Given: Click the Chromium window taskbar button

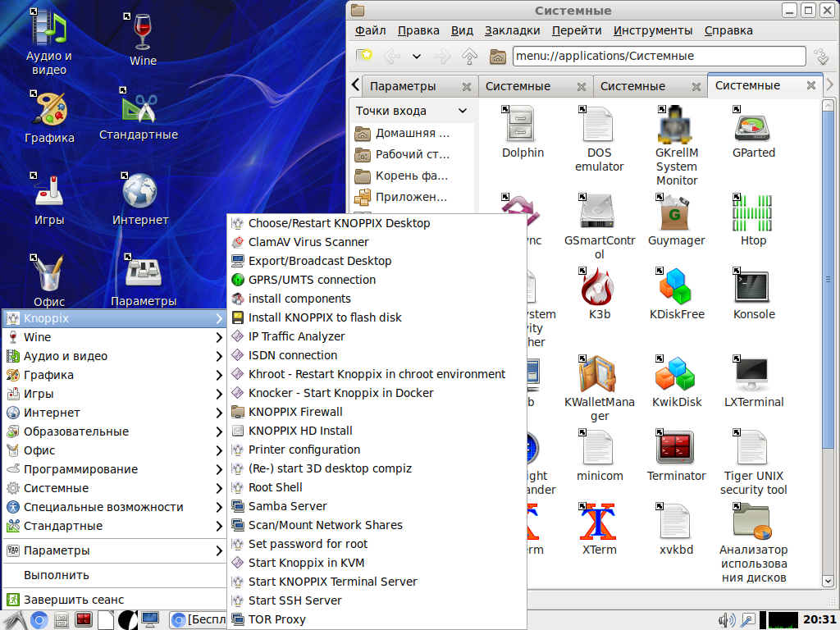Looking at the screenshot, I should pos(199,620).
